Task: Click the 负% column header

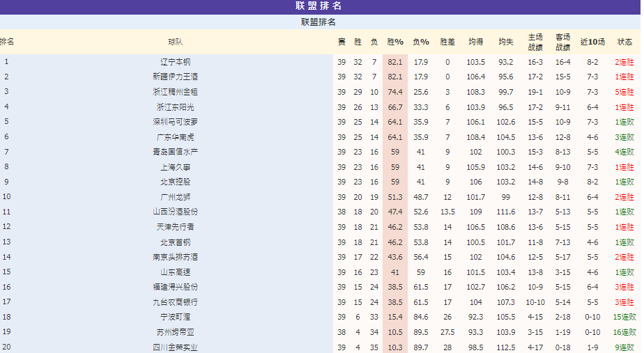Action: pos(421,42)
